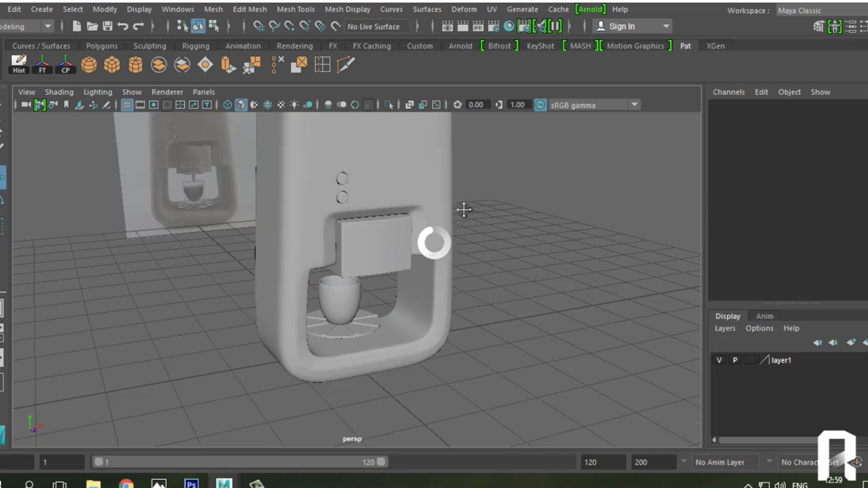Click the Hist delete history shelf icon
This screenshot has width=868, height=488.
(x=19, y=64)
